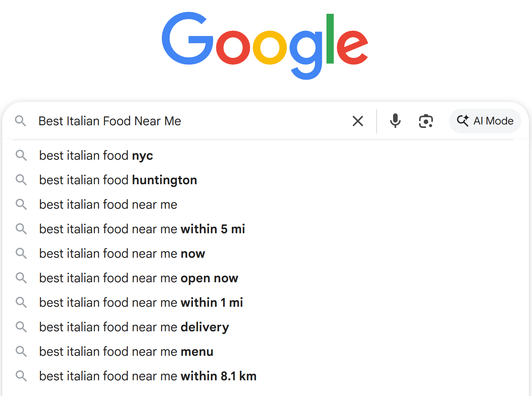Select suggestion "best italian food nyc"
532x396 pixels.
pyautogui.click(x=96, y=155)
